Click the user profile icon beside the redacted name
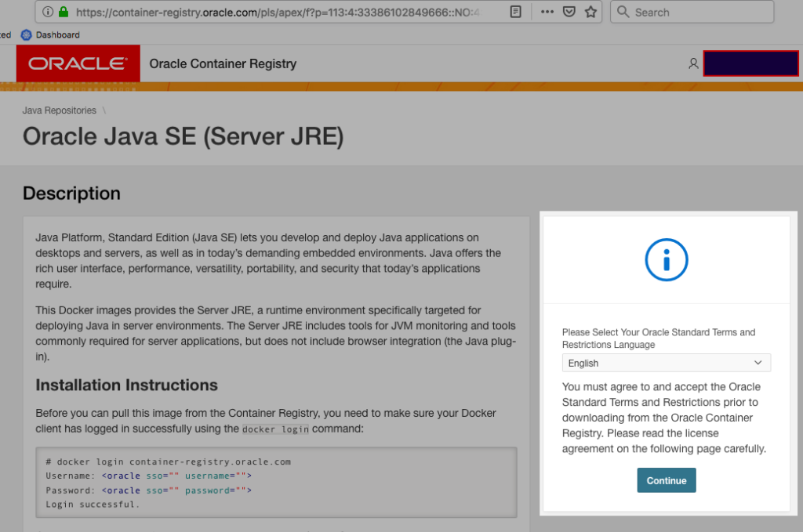The height and width of the screenshot is (532, 803). (x=693, y=63)
